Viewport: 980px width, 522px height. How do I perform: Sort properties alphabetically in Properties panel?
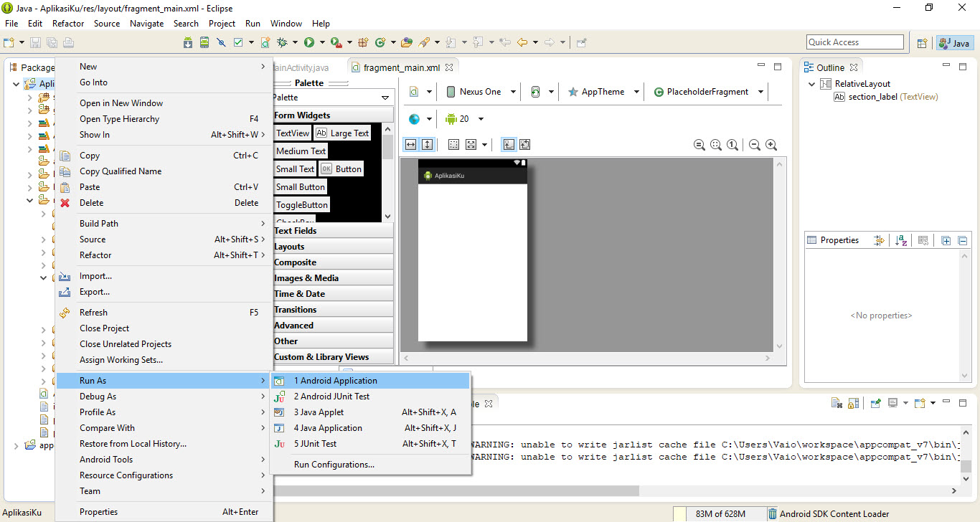pyautogui.click(x=903, y=241)
